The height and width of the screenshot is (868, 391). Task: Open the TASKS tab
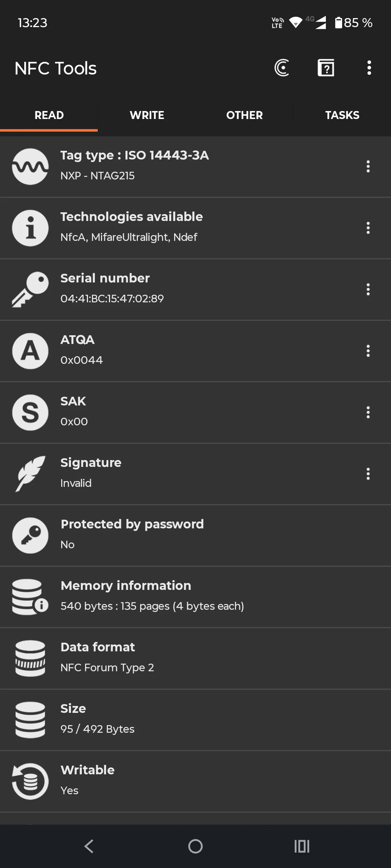[342, 115]
